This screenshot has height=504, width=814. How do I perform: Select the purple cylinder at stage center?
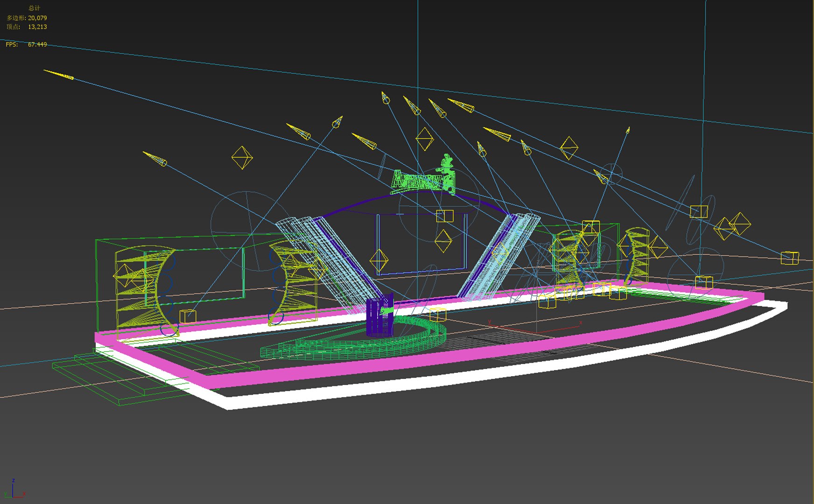[x=379, y=316]
